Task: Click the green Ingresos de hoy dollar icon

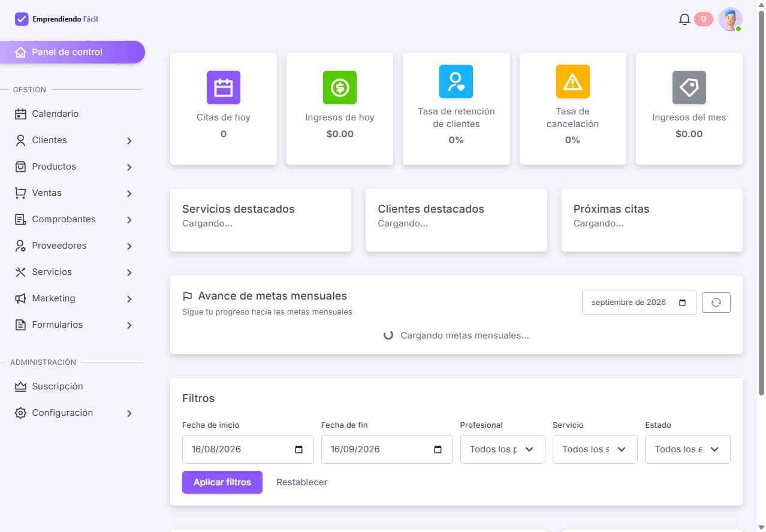Action: tap(340, 87)
